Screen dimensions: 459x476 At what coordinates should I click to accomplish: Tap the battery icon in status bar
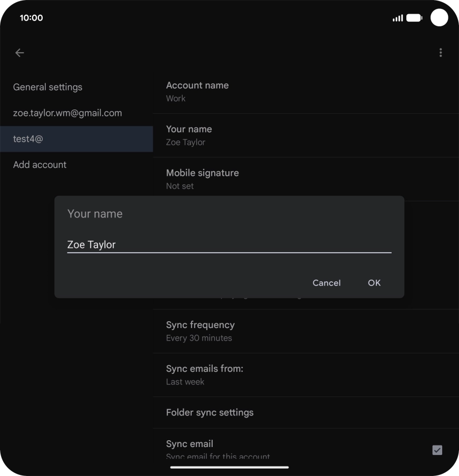pos(414,18)
